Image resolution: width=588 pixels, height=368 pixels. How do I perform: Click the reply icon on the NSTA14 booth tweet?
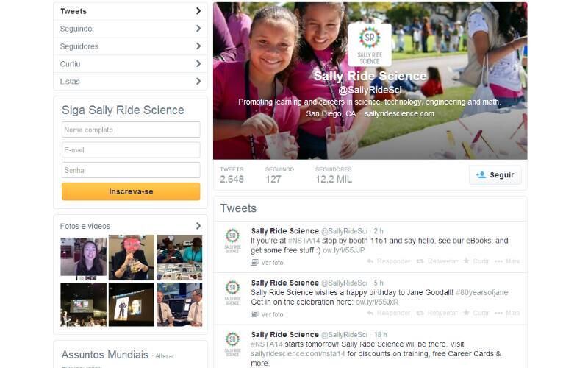(370, 261)
